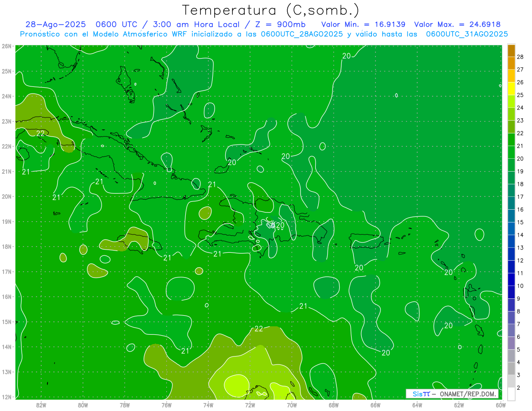Click the colorbar label 2
Viewport: 532px width, 411px height.
coord(519,388)
